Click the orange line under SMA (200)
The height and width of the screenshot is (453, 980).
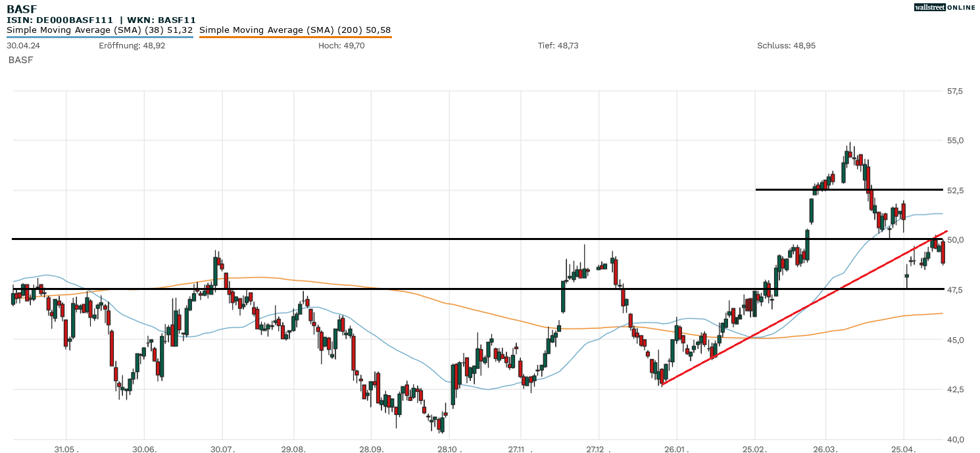point(295,37)
